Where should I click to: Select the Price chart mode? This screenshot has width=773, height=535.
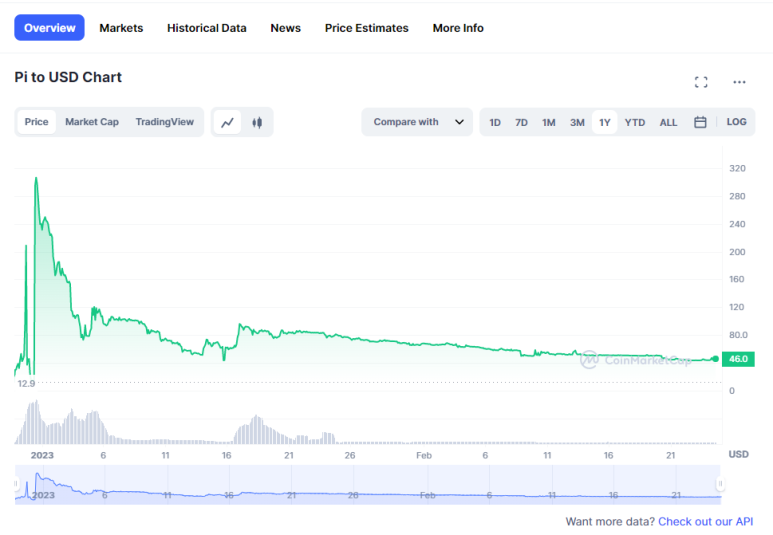tap(36, 122)
